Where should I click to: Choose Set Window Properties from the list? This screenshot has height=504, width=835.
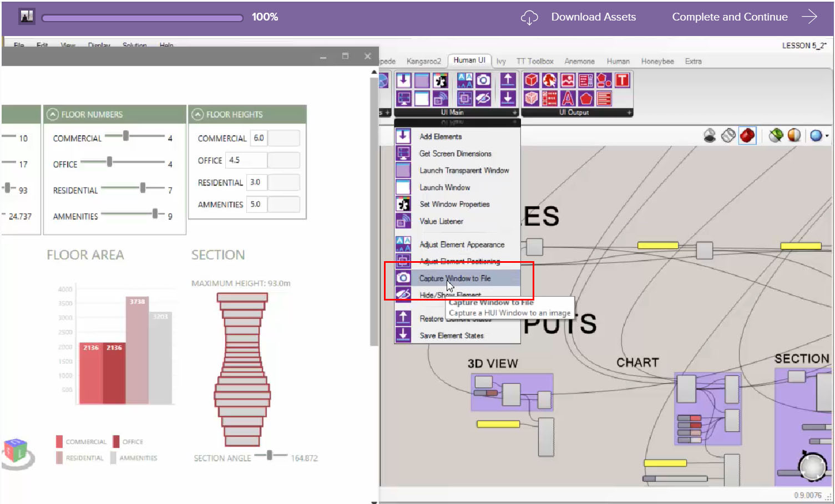click(458, 204)
